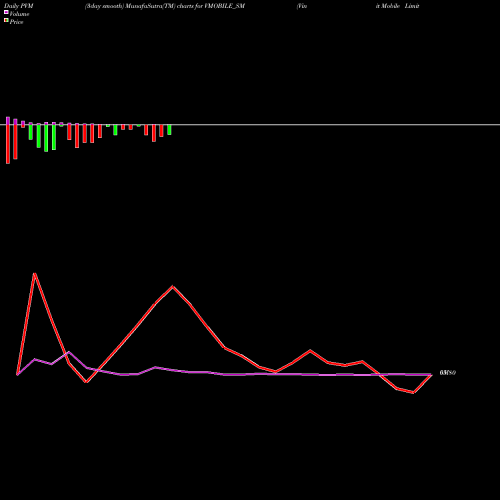The image size is (500, 500).
Task: Click the tallest red bar at far left
Action: click(8, 143)
